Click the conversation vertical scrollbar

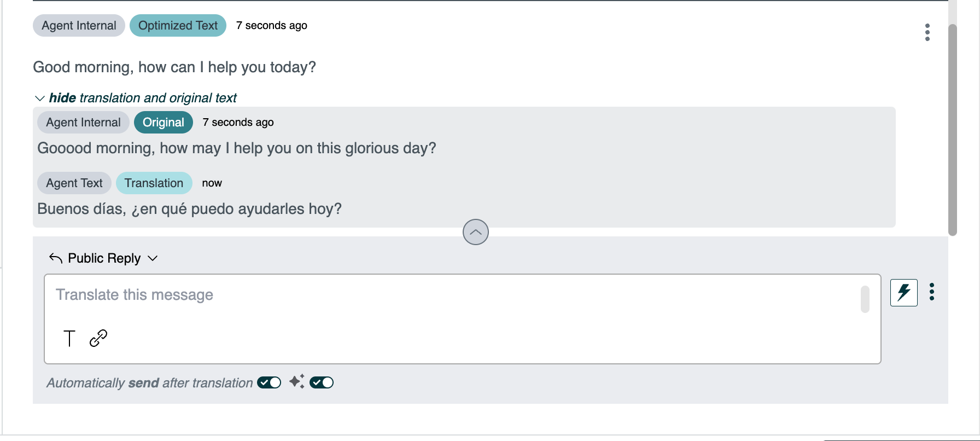pos(953,130)
